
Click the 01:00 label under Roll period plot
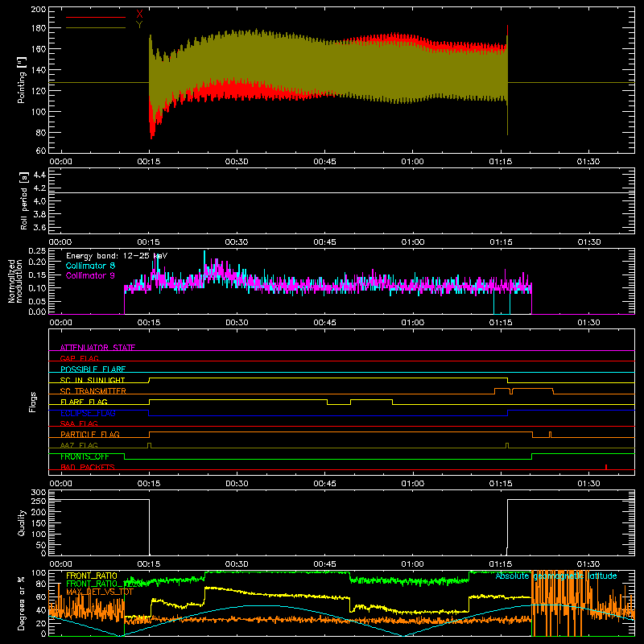coord(413,242)
